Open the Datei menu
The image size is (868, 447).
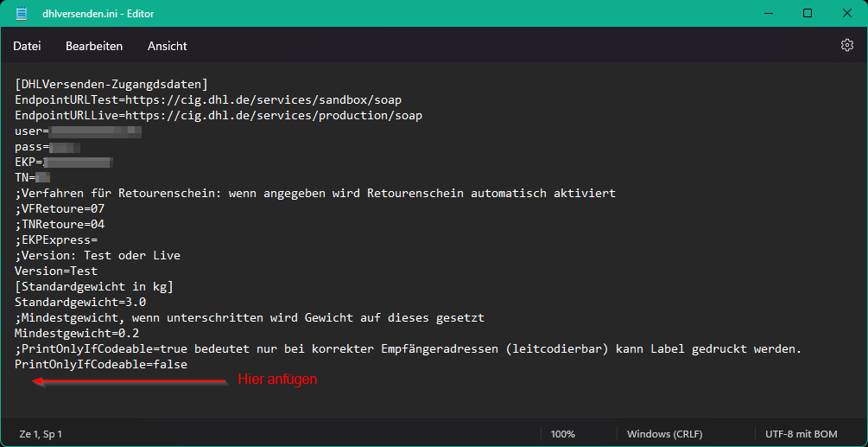tap(27, 46)
